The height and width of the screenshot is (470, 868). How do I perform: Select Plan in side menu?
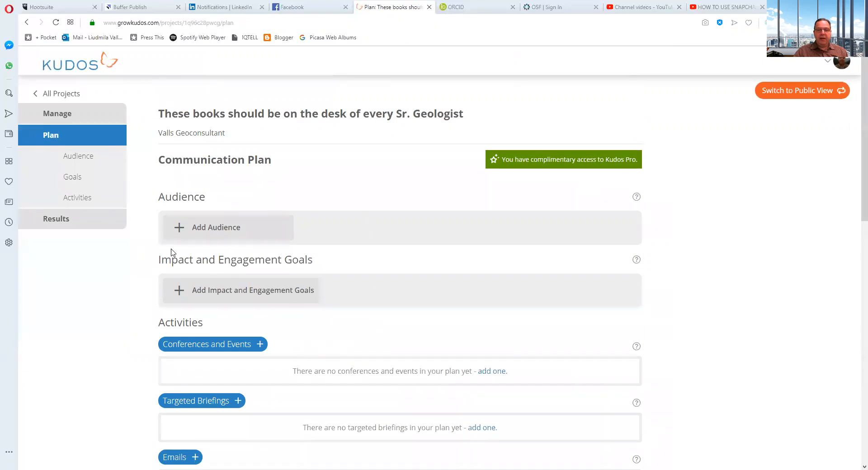coord(72,135)
